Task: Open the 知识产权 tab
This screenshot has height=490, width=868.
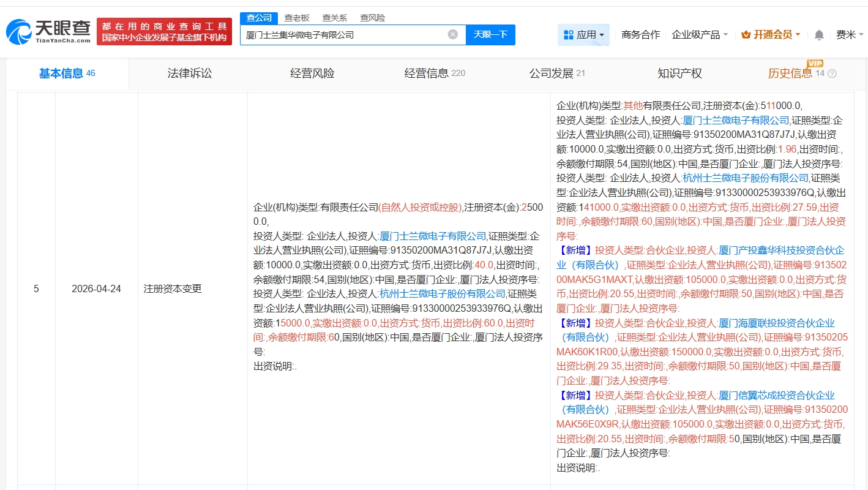Action: pos(679,73)
